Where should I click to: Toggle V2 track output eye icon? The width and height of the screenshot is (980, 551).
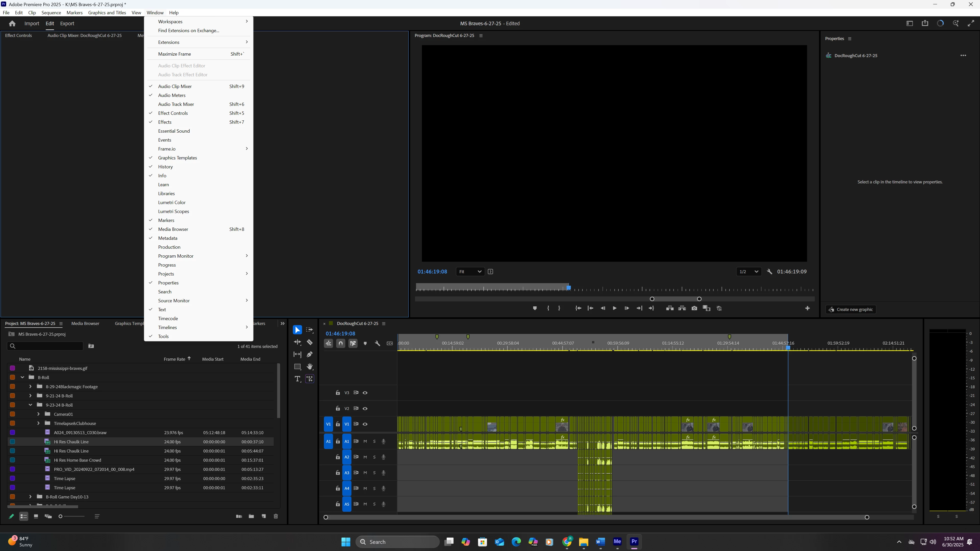coord(365,408)
